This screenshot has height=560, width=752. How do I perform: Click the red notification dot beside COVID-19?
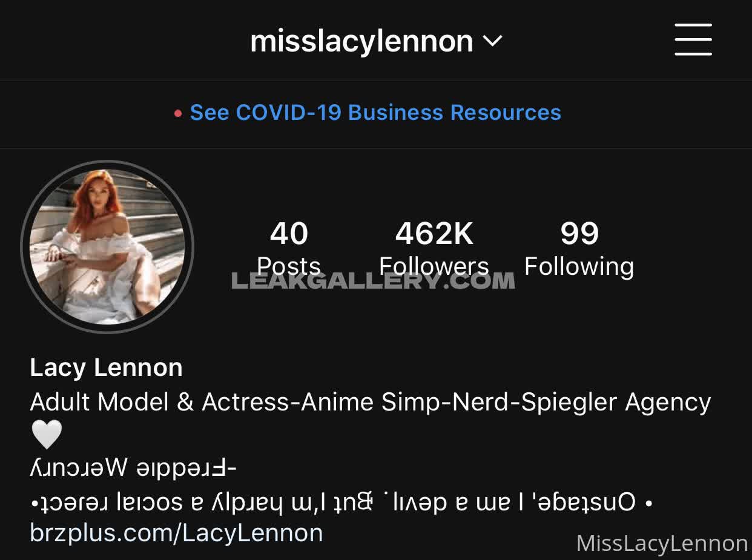click(x=178, y=114)
